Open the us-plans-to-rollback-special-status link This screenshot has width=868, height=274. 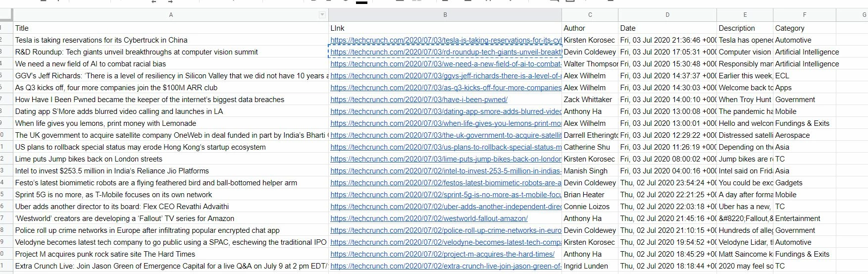pos(446,147)
